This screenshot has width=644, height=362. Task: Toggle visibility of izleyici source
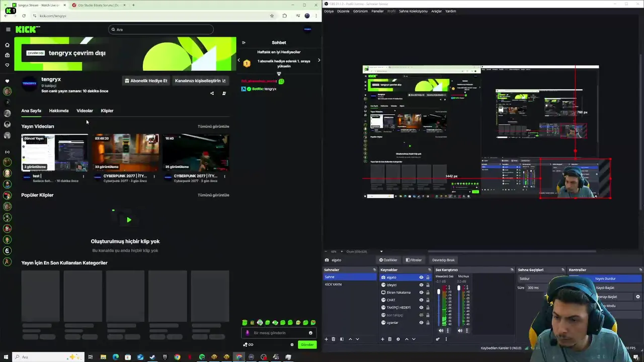pos(421,285)
